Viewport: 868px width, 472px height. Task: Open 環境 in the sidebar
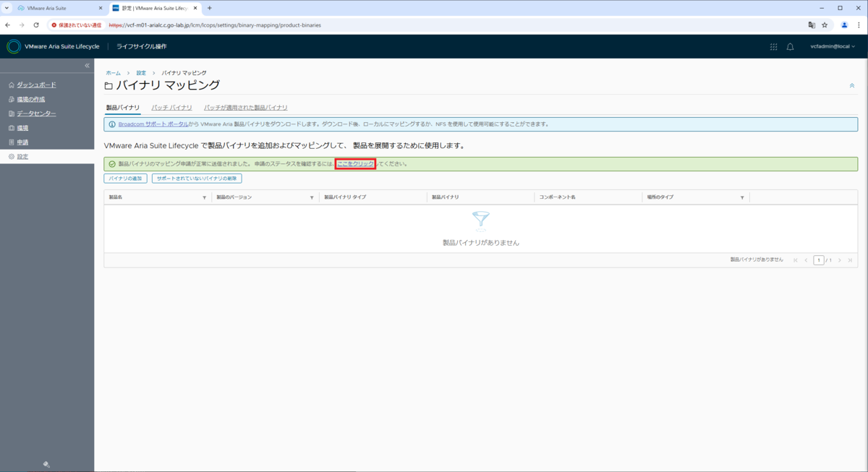23,128
